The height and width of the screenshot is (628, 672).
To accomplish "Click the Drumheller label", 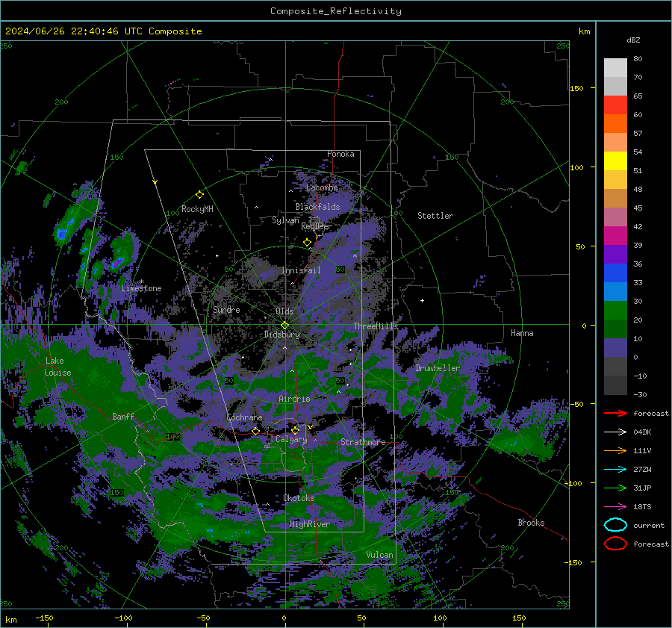I will tap(438, 368).
